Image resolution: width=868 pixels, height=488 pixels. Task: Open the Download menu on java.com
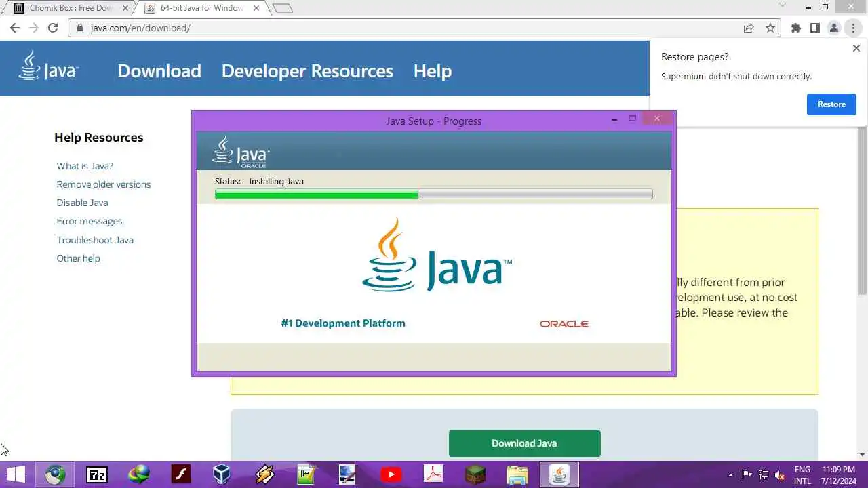pos(159,71)
